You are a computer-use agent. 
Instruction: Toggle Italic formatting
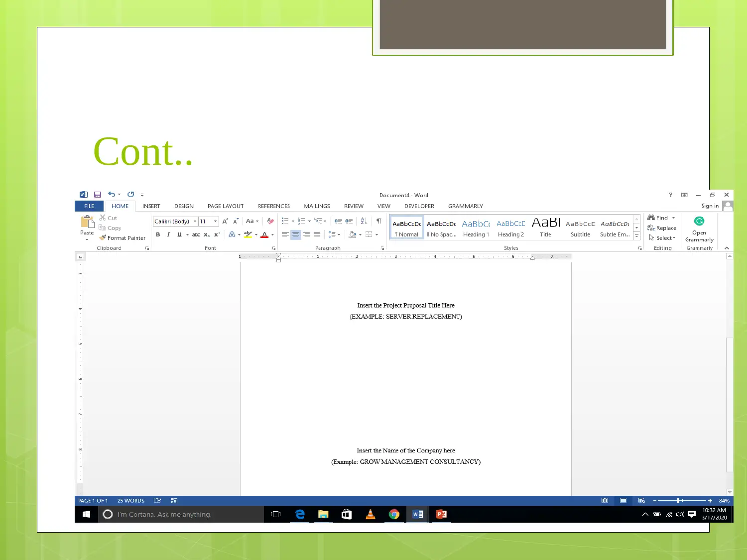168,234
